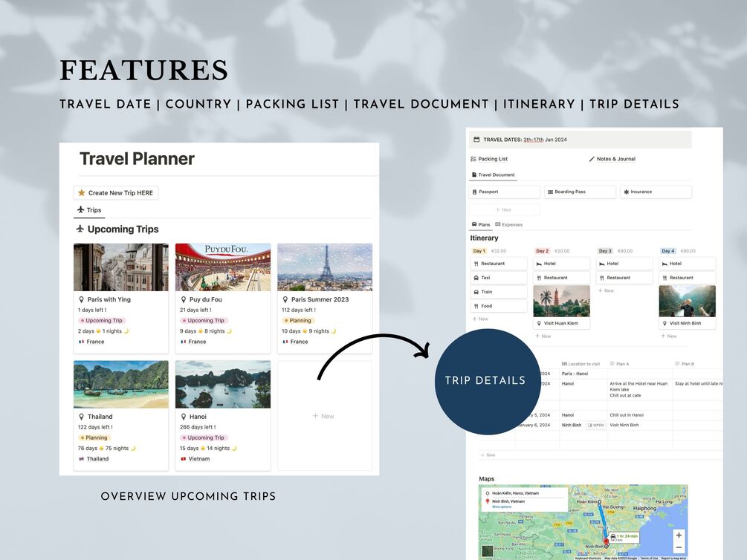Click OPEN button on Ninh Binh row
The height and width of the screenshot is (560, 747).
pos(595,426)
